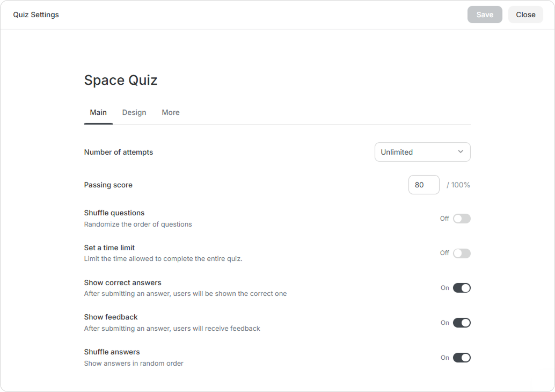The image size is (555, 392).
Task: Click the Number of attempts label
Action: [119, 152]
